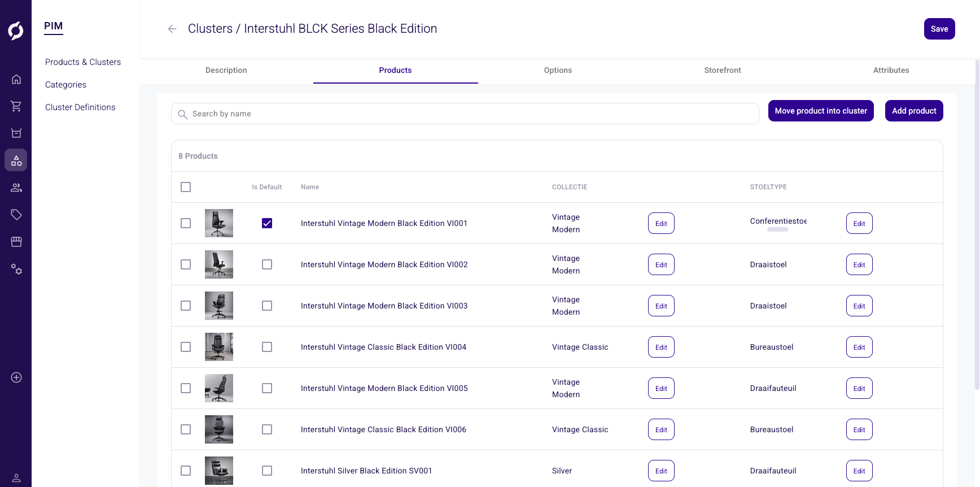Open the price tag sidebar icon

[x=16, y=215]
